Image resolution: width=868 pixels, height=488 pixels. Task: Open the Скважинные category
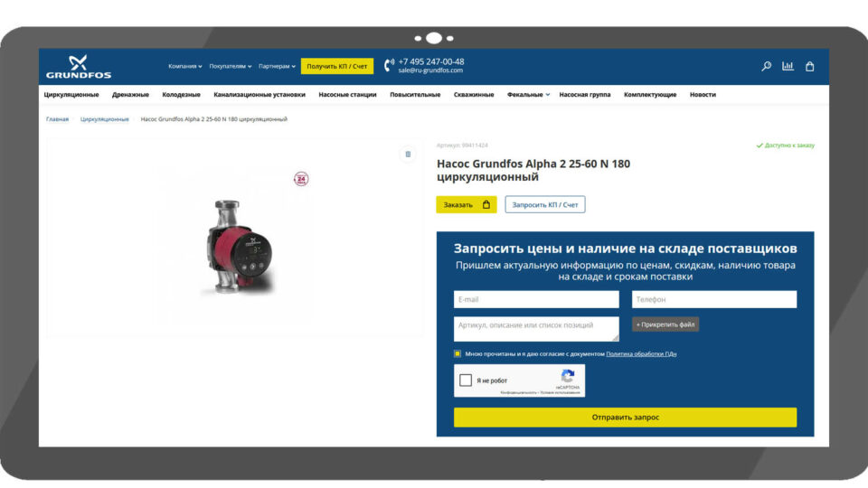pos(474,95)
